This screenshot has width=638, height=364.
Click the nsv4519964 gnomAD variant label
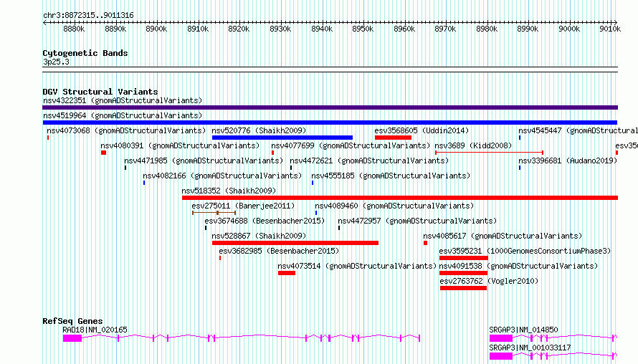pyautogui.click(x=123, y=115)
